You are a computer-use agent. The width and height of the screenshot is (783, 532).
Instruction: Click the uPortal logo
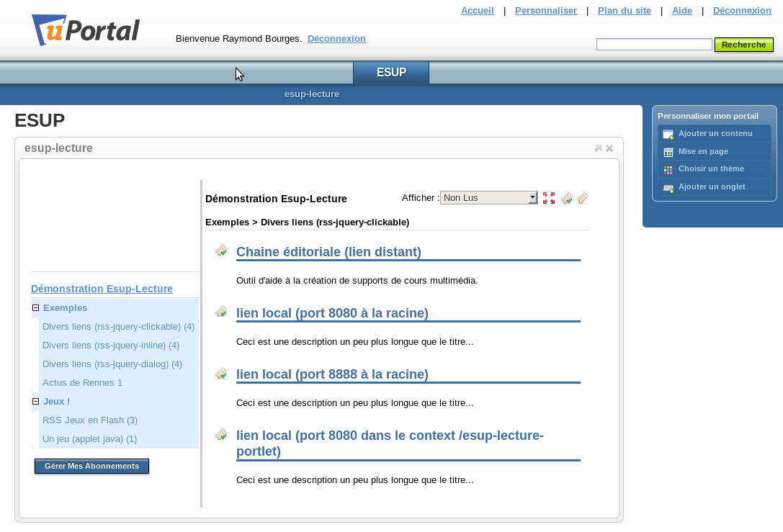point(86,30)
